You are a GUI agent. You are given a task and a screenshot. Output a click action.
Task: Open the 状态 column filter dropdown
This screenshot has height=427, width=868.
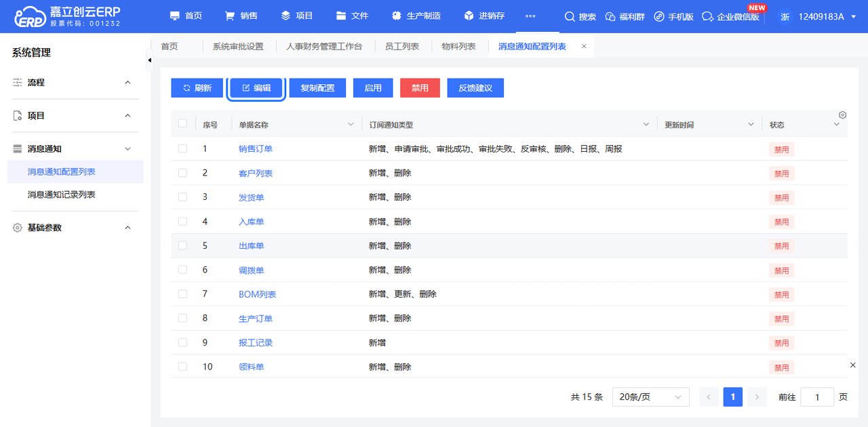836,125
